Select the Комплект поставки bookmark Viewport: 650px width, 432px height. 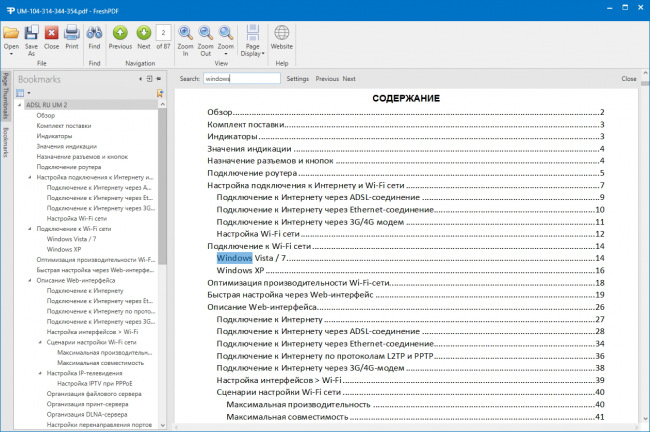64,126
